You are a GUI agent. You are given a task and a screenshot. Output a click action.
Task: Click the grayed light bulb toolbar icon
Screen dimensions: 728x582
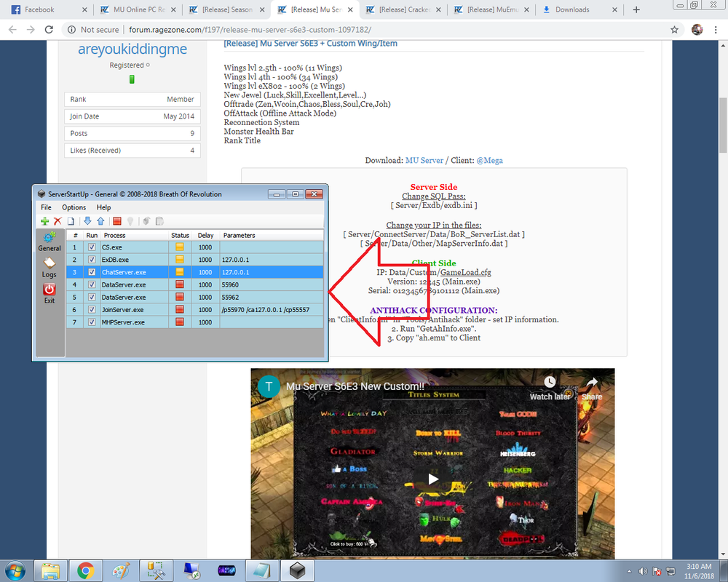click(130, 221)
